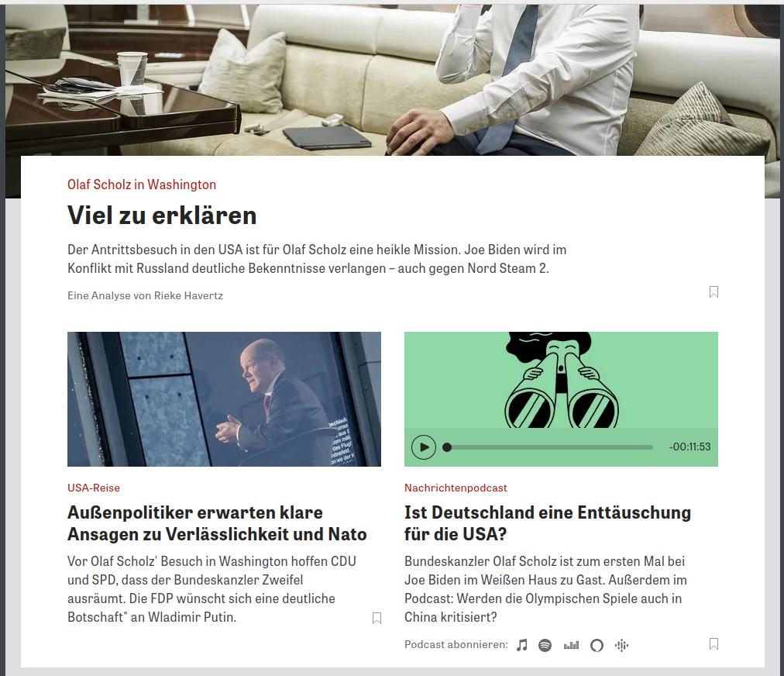Open 'Olaf Scholz in Washington' kicker link
The width and height of the screenshot is (784, 676).
tap(142, 185)
